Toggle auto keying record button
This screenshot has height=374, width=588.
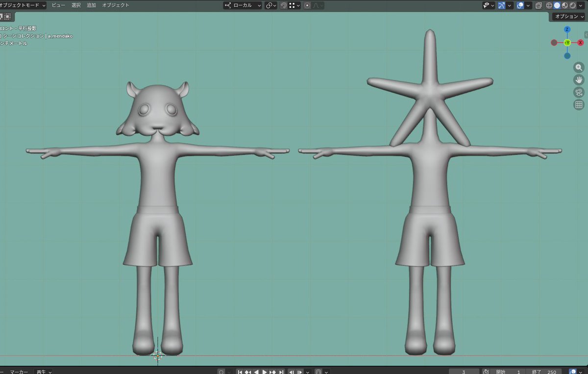(221, 372)
